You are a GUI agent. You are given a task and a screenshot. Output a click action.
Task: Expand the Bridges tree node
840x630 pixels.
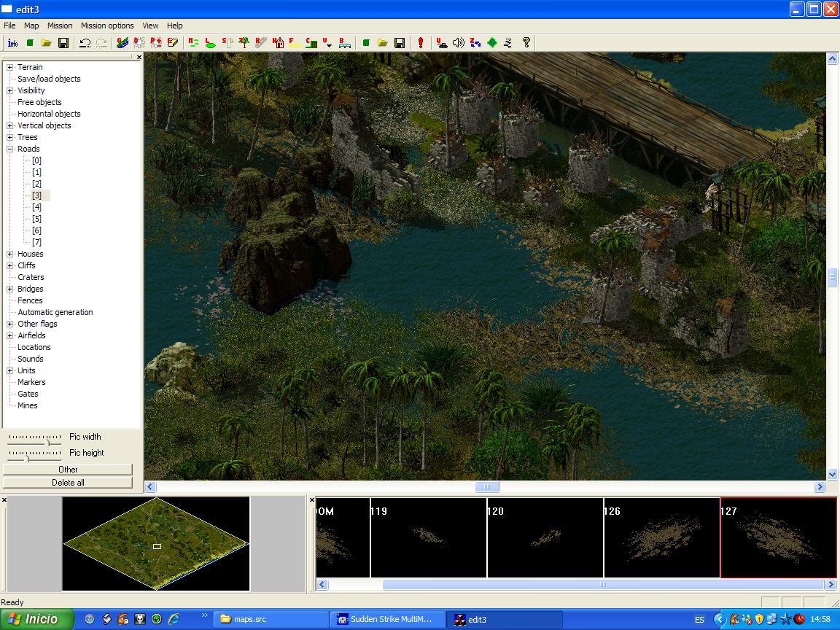pyautogui.click(x=9, y=289)
